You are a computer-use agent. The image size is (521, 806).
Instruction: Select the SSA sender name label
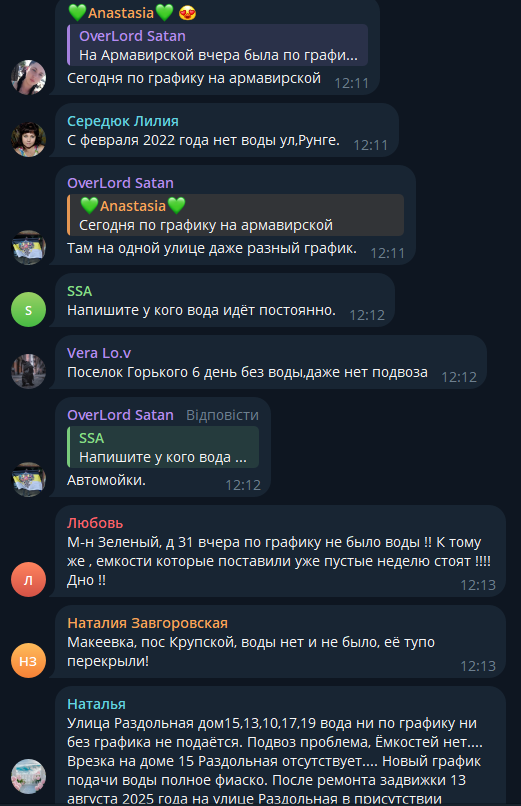(x=79, y=291)
